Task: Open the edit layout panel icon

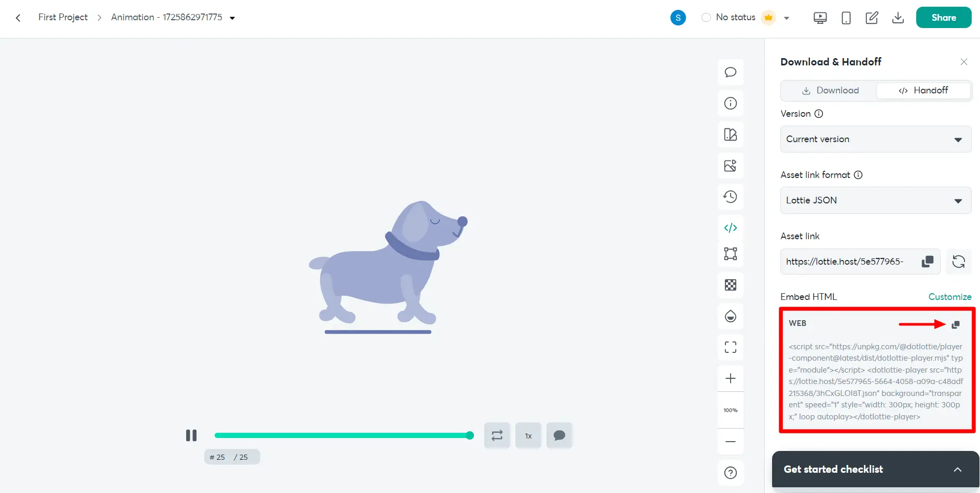Action: pyautogui.click(x=731, y=134)
